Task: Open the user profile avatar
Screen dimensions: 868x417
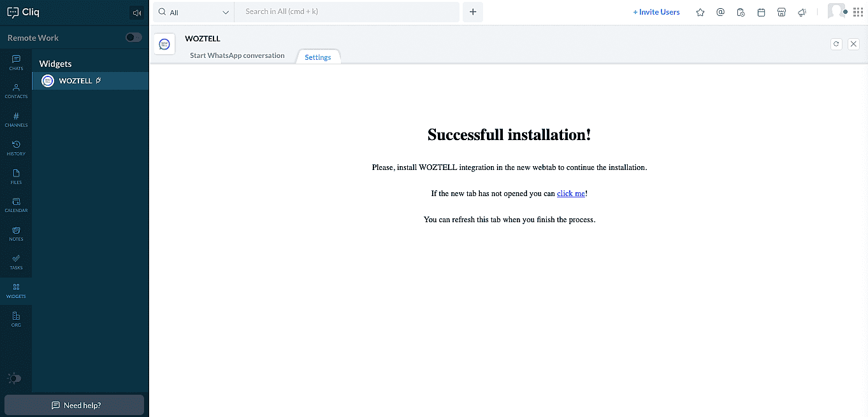Action: point(836,11)
